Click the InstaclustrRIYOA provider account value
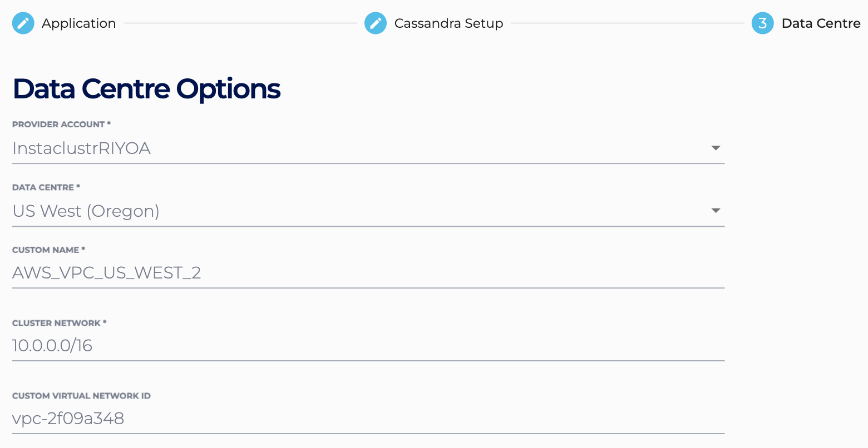The height and width of the screenshot is (448, 868). 81,148
